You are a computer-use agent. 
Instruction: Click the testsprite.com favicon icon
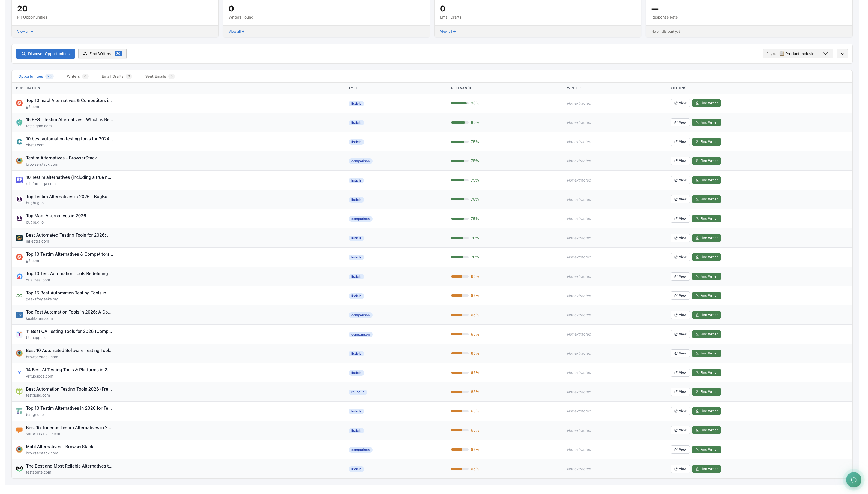click(19, 469)
